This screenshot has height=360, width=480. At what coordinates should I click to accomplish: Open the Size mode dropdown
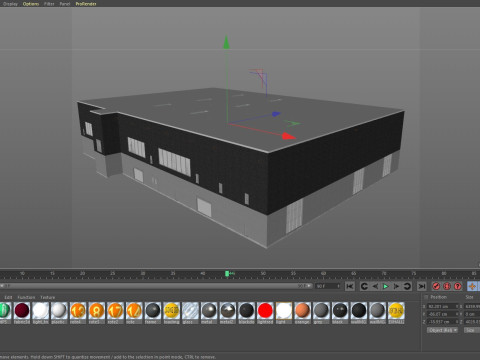[x=472, y=330]
